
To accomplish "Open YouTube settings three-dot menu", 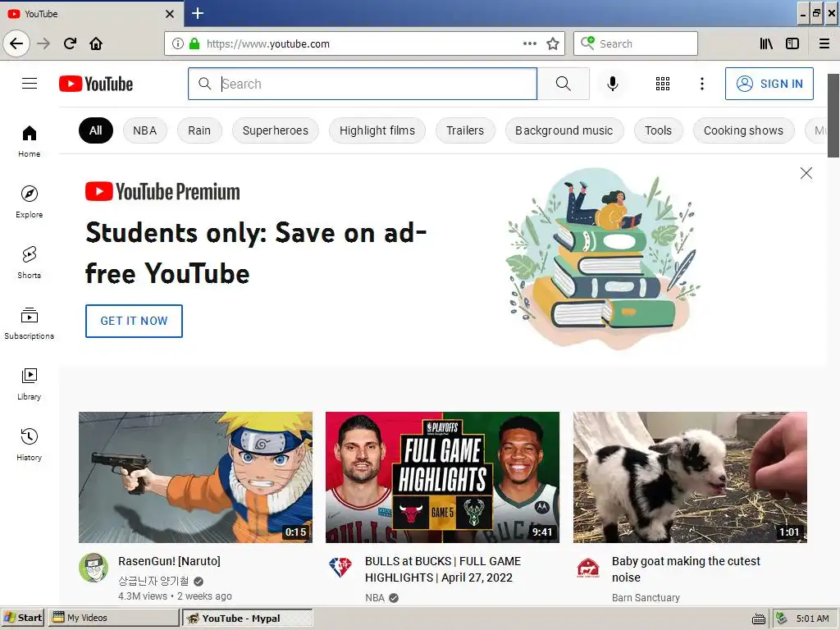I will [x=702, y=84].
